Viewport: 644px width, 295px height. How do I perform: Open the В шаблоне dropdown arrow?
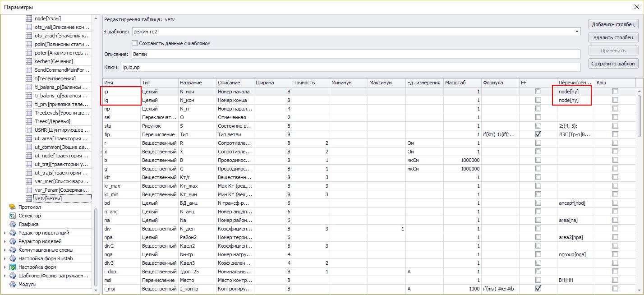[x=577, y=32]
